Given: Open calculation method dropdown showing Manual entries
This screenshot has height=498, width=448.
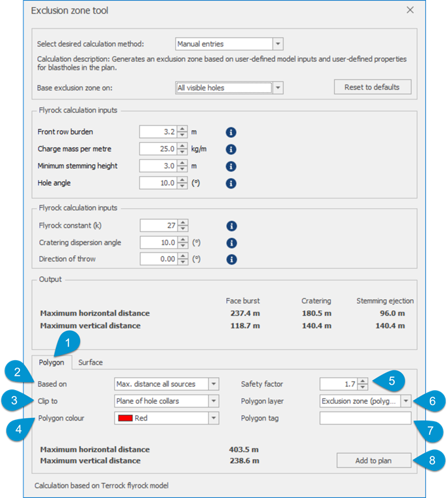Looking at the screenshot, I should tap(278, 44).
